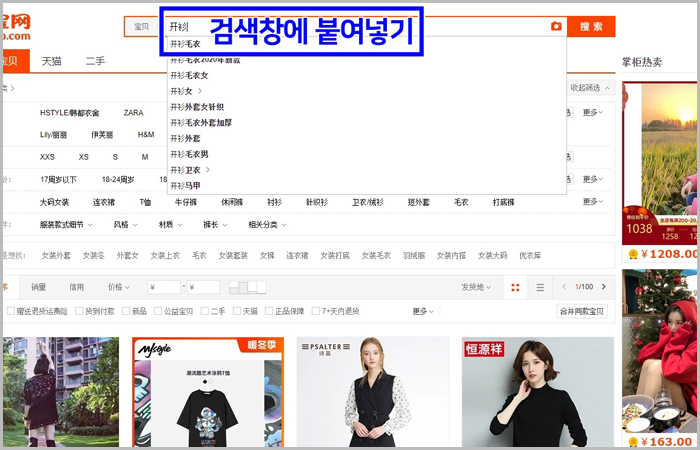The height and width of the screenshot is (450, 700).
Task: Filter by ZARA brand
Action: pos(133,112)
